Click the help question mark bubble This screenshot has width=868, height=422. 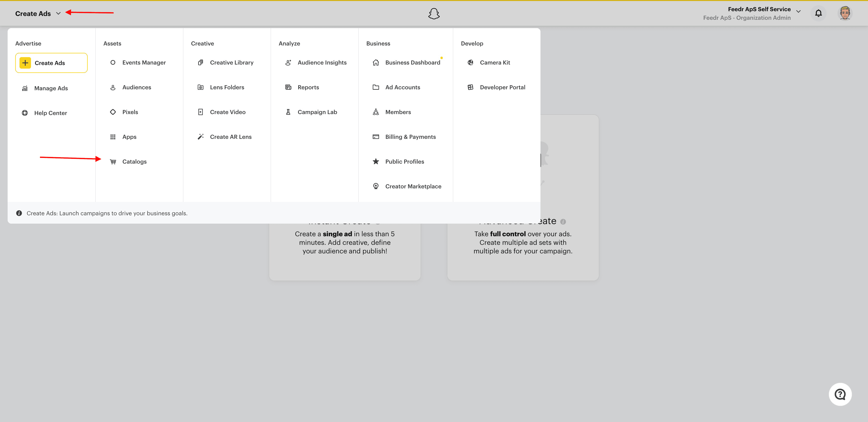click(840, 394)
